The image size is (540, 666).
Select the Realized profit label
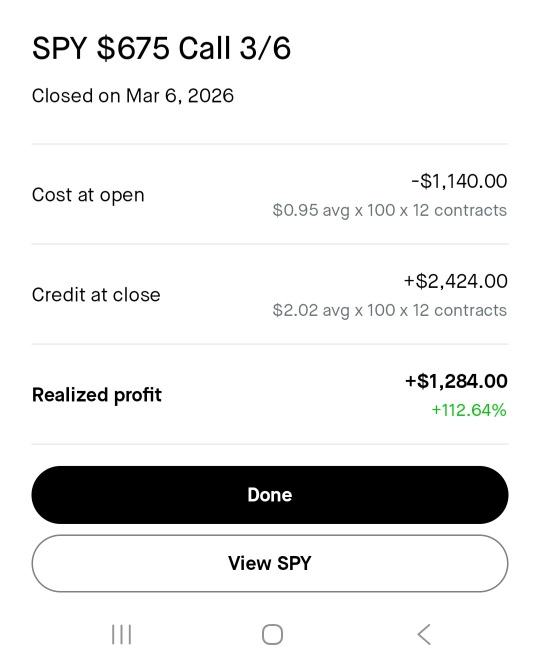(x=97, y=395)
